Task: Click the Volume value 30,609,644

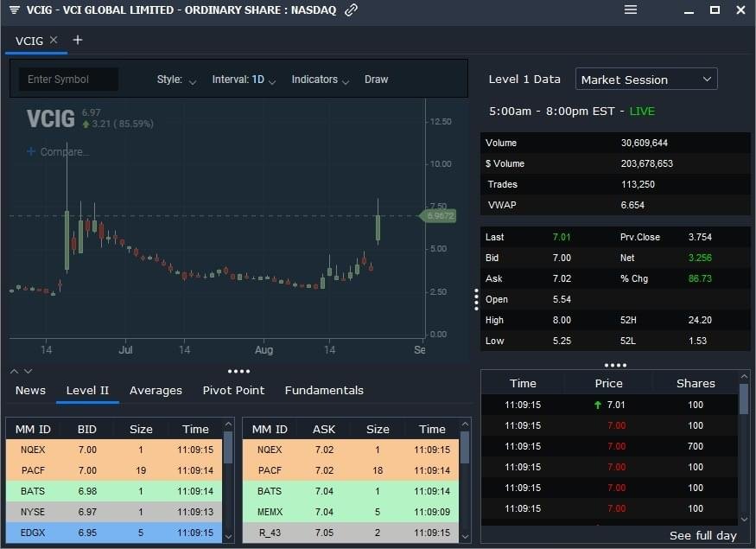Action: 645,143
